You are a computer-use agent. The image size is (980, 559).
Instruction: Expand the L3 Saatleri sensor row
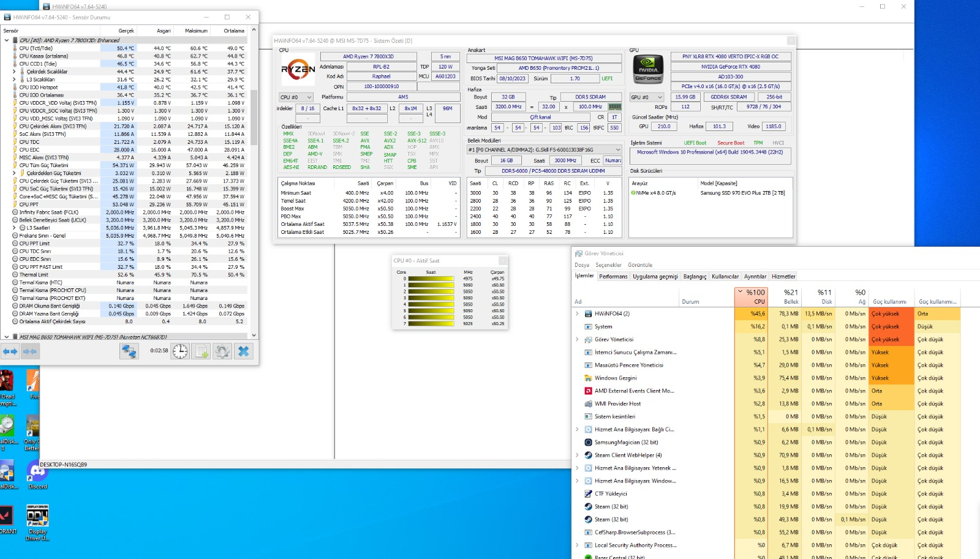(x=14, y=228)
